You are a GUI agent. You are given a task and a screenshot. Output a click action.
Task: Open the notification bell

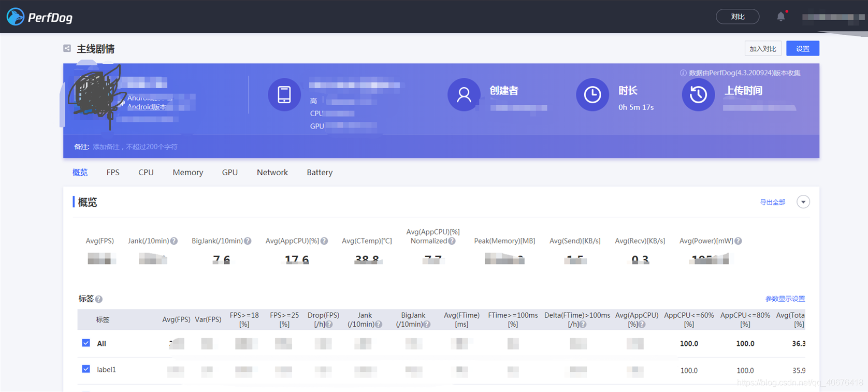point(781,17)
